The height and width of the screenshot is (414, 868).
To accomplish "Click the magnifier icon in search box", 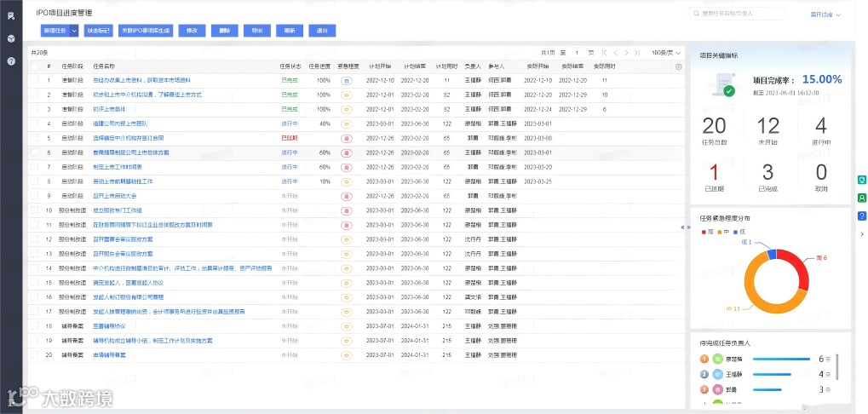I will pyautogui.click(x=697, y=14).
